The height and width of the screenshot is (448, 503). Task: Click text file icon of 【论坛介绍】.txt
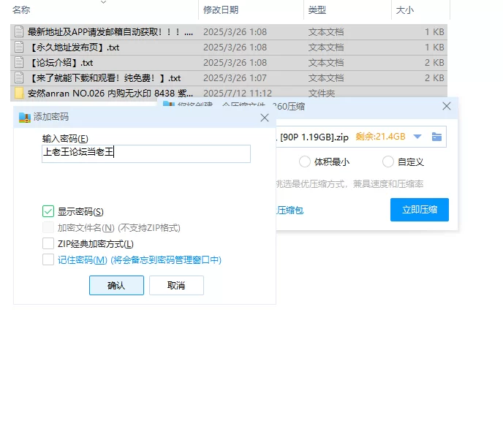[x=19, y=63]
